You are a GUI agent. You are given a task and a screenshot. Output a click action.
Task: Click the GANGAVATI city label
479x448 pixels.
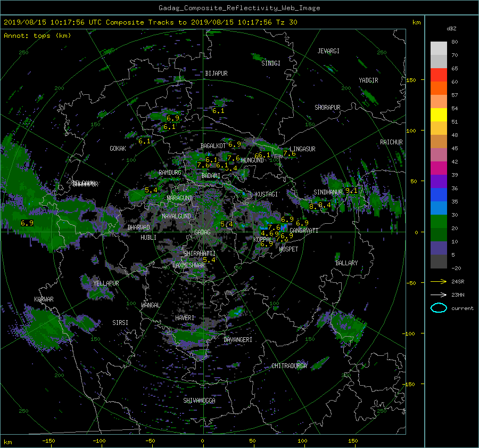(304, 231)
